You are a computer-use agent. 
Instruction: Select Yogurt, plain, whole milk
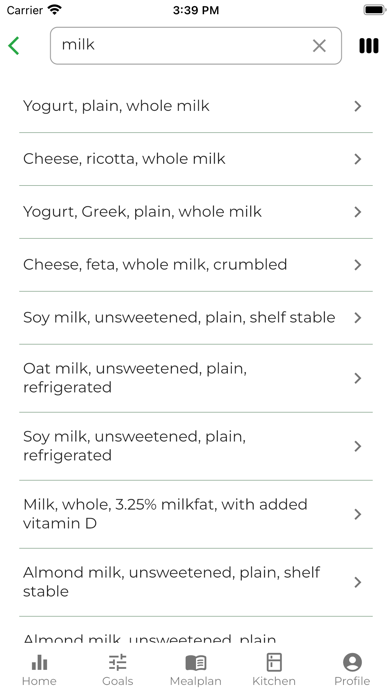click(196, 106)
